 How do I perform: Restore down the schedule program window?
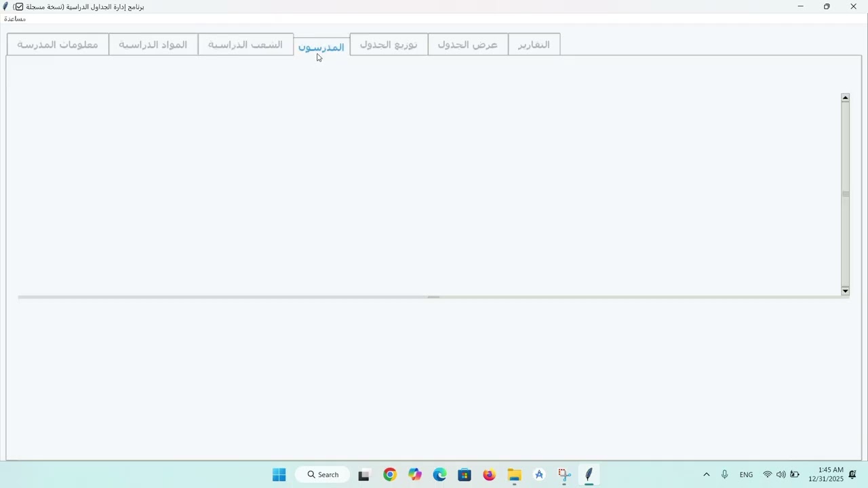[827, 6]
